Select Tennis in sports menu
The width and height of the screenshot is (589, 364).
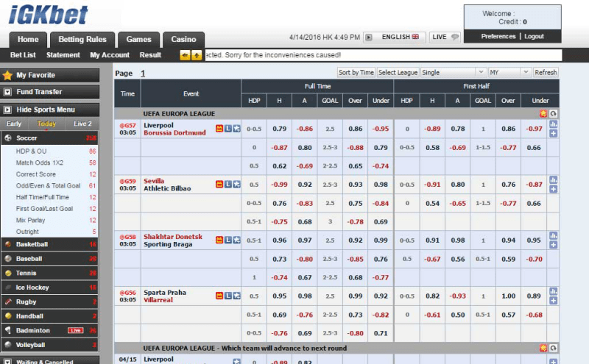pos(49,274)
